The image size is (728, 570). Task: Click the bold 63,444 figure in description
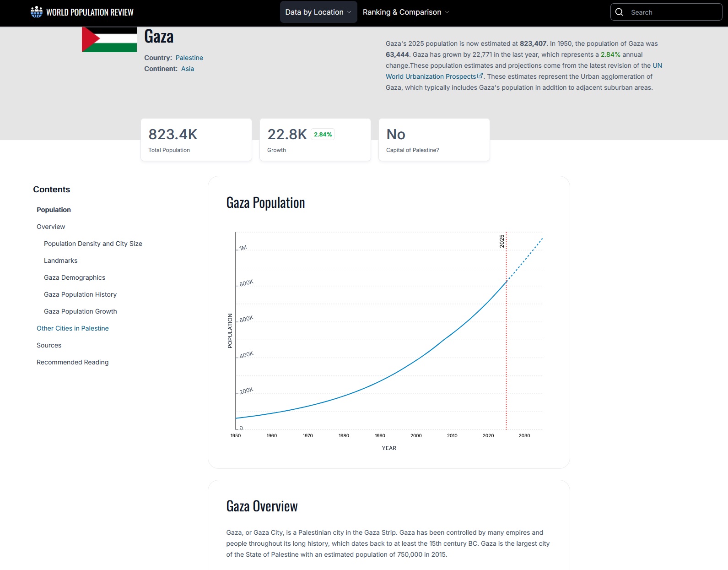[397, 54]
